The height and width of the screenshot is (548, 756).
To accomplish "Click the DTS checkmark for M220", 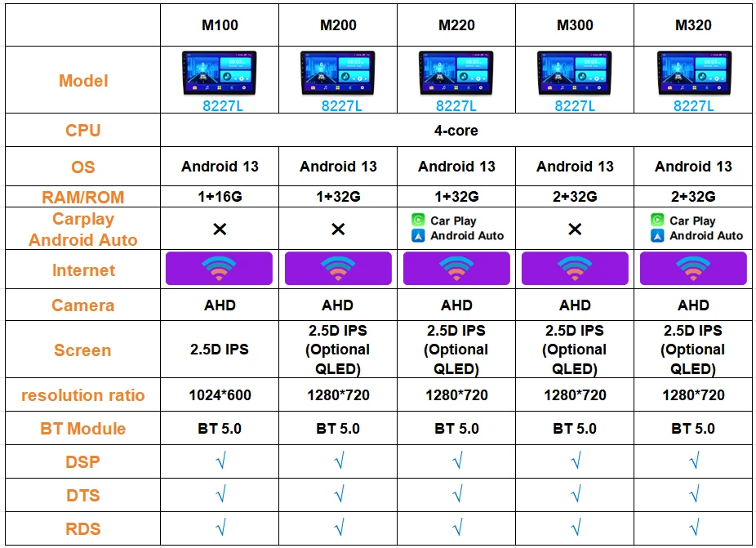I will (x=456, y=495).
